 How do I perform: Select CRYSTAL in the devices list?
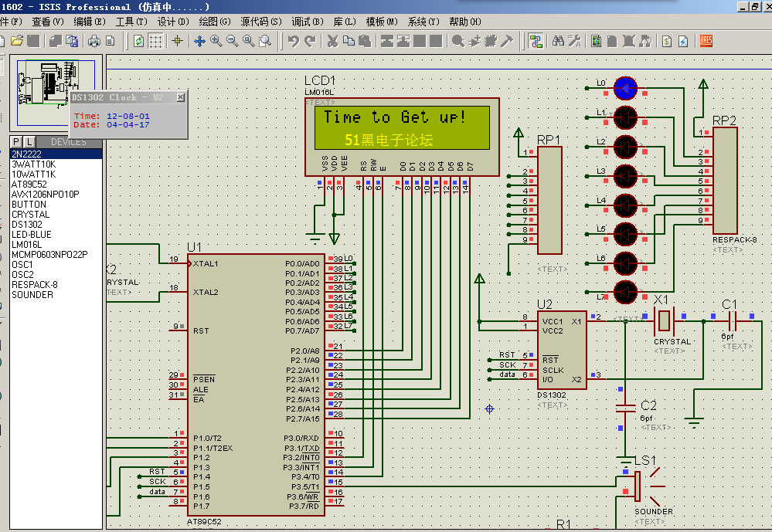pos(56,214)
